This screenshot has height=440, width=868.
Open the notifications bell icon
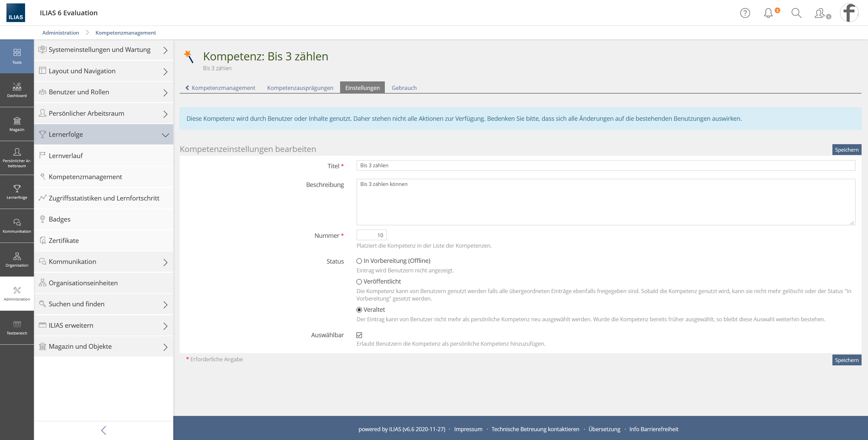click(768, 13)
